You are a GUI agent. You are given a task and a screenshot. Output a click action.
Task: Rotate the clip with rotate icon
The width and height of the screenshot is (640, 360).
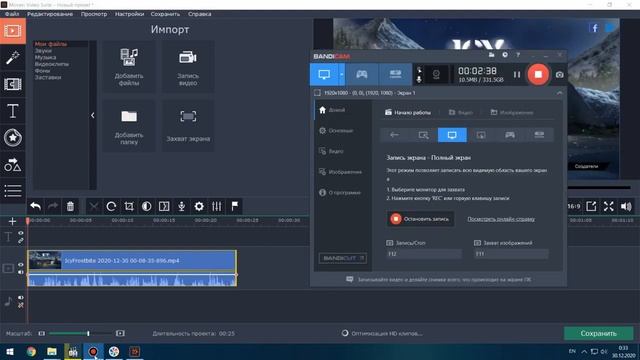(111, 207)
